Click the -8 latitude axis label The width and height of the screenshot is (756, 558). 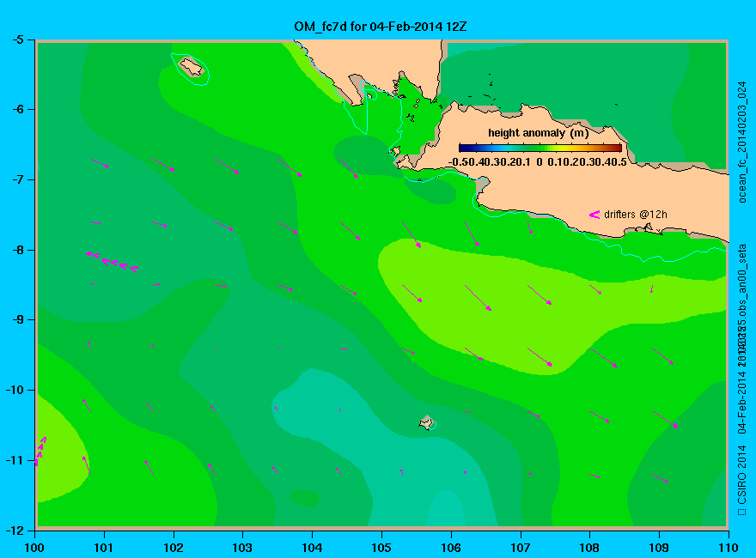pyautogui.click(x=17, y=250)
